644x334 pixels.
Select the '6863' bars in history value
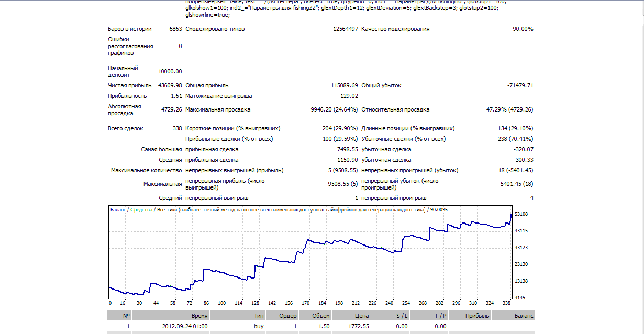tap(175, 29)
